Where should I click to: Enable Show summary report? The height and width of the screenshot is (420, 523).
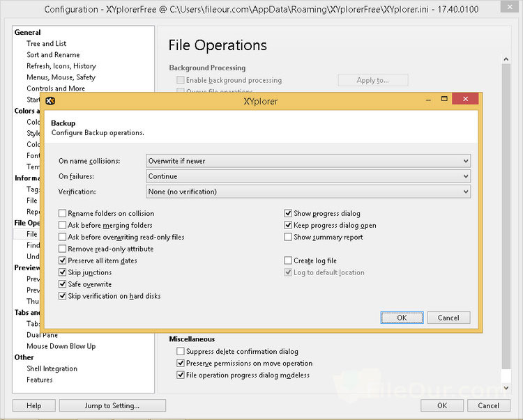click(288, 237)
